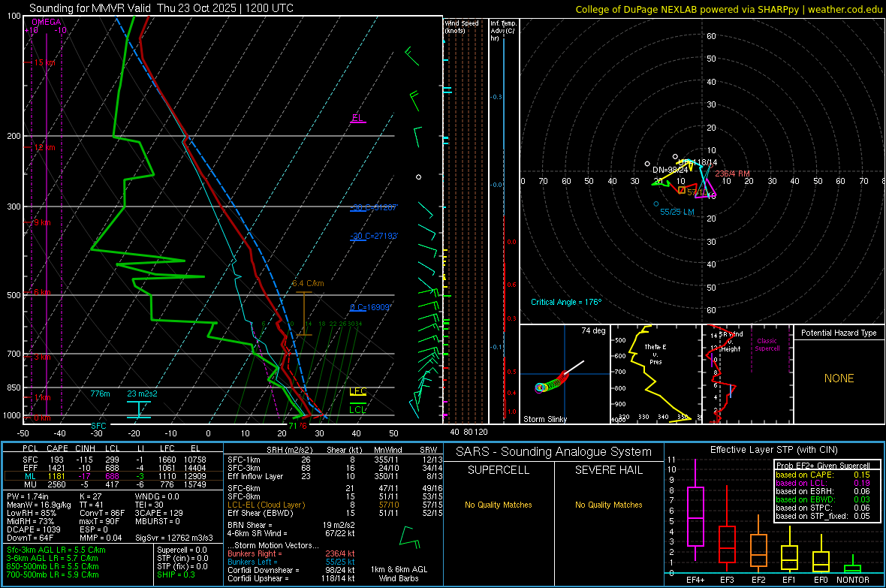Click the SUPERCELL column heading
The image size is (886, 588).
pos(499,470)
